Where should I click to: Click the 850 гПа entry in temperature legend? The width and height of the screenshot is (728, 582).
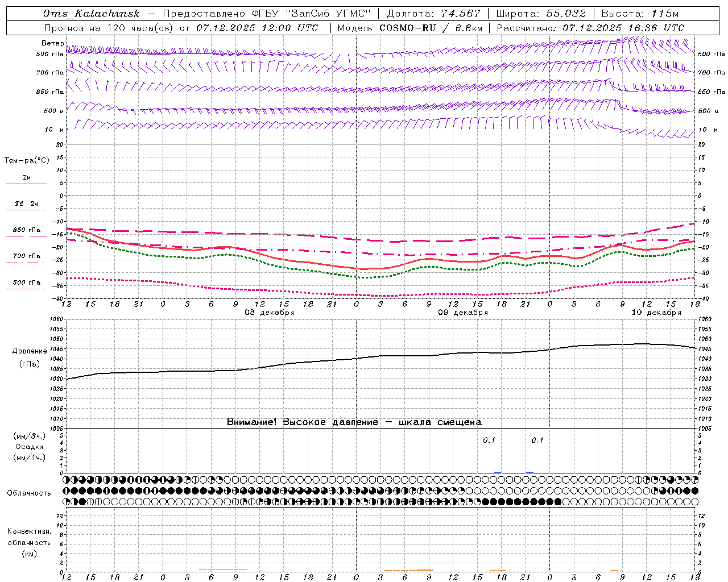(x=26, y=232)
